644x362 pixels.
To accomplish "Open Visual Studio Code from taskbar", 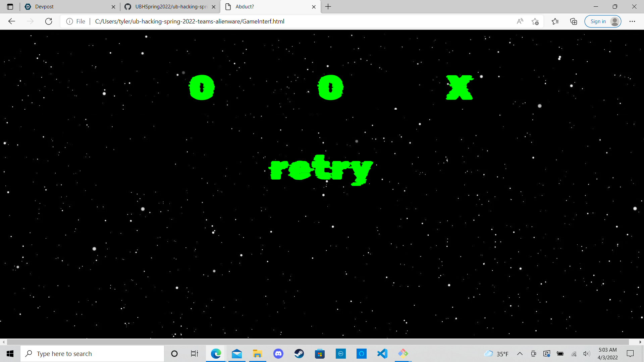I will coord(382,354).
